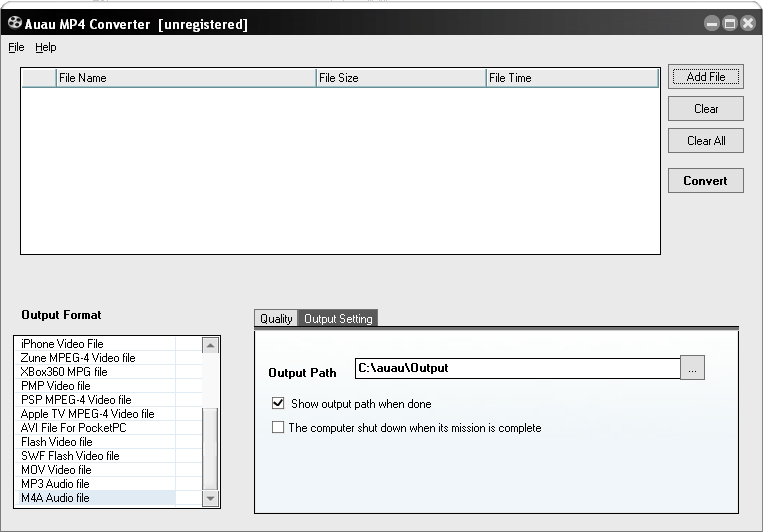Screen dimensions: 763x532
Task: Choose XBox360 MPG file format
Action: pos(97,372)
